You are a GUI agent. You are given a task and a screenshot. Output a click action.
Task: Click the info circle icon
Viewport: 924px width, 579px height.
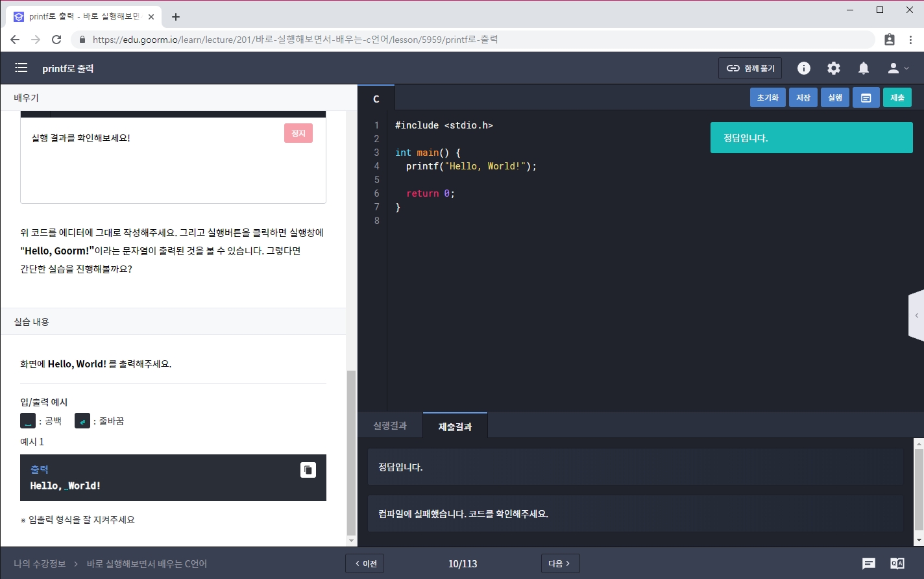(x=804, y=68)
